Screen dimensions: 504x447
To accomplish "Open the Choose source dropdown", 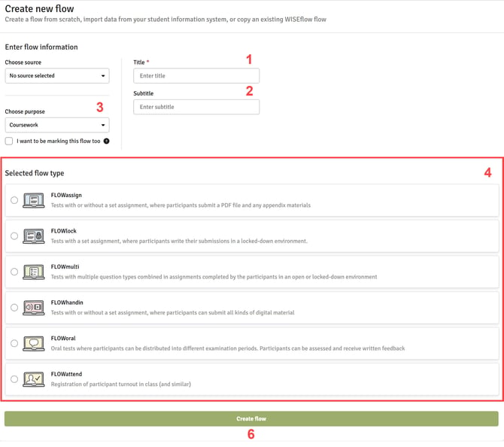I will point(57,76).
